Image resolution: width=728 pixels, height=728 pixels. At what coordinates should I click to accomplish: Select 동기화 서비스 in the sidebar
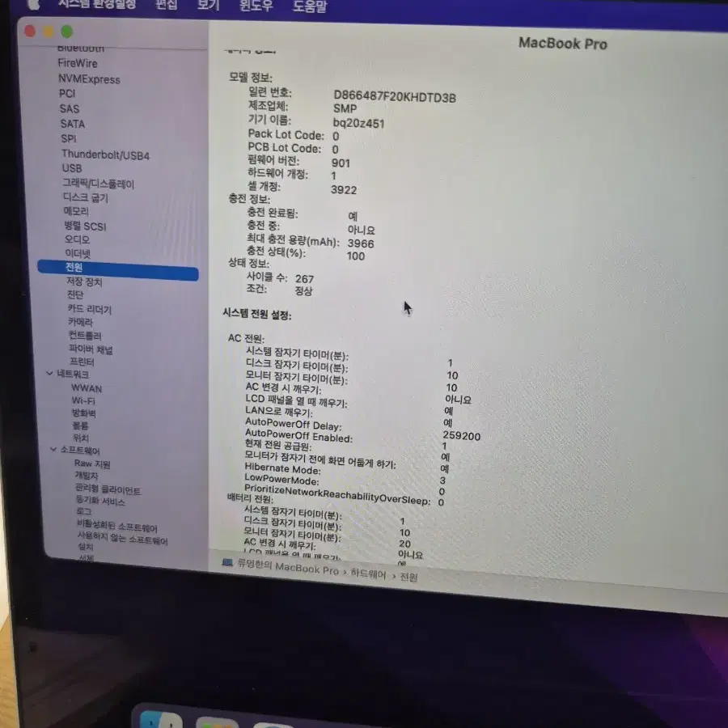point(100,502)
